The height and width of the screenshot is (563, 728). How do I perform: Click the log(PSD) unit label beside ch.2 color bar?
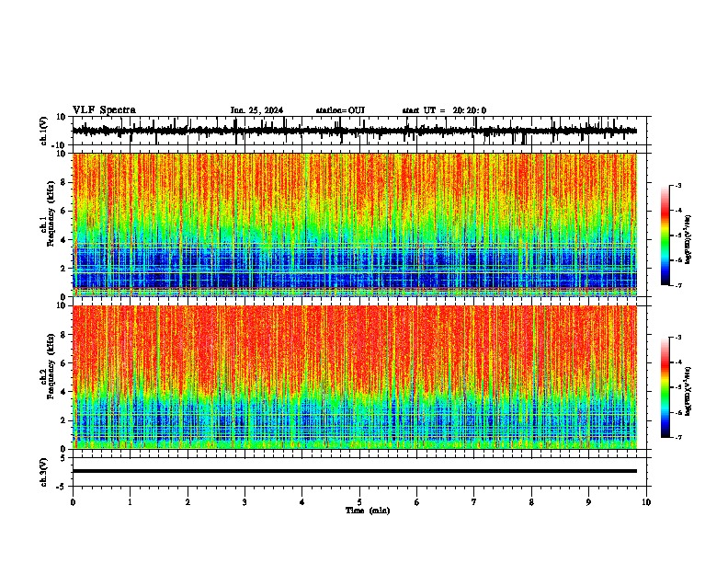coord(688,391)
